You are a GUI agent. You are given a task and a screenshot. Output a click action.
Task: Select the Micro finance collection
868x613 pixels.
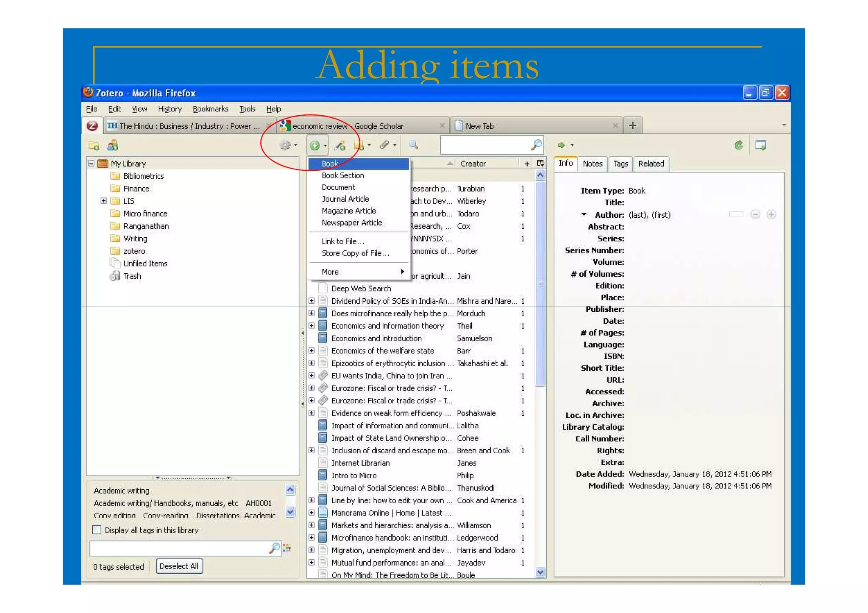(145, 214)
